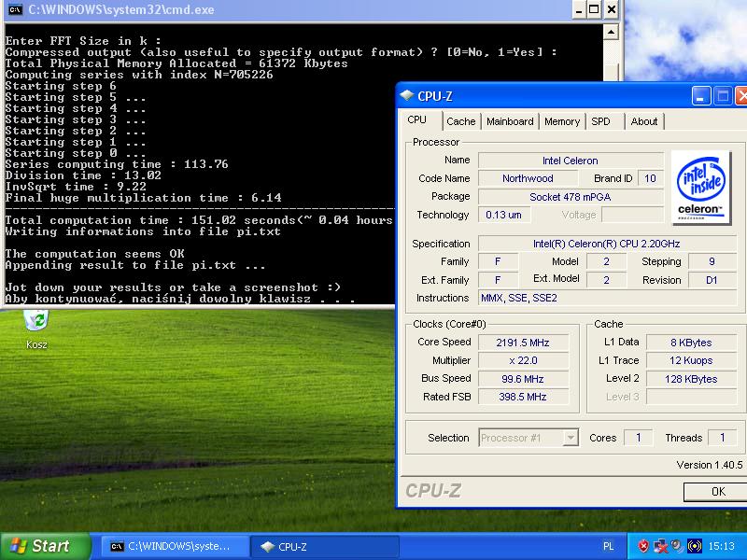The height and width of the screenshot is (560, 747).
Task: Click the cmd.exe title bar icon
Action: click(x=15, y=9)
